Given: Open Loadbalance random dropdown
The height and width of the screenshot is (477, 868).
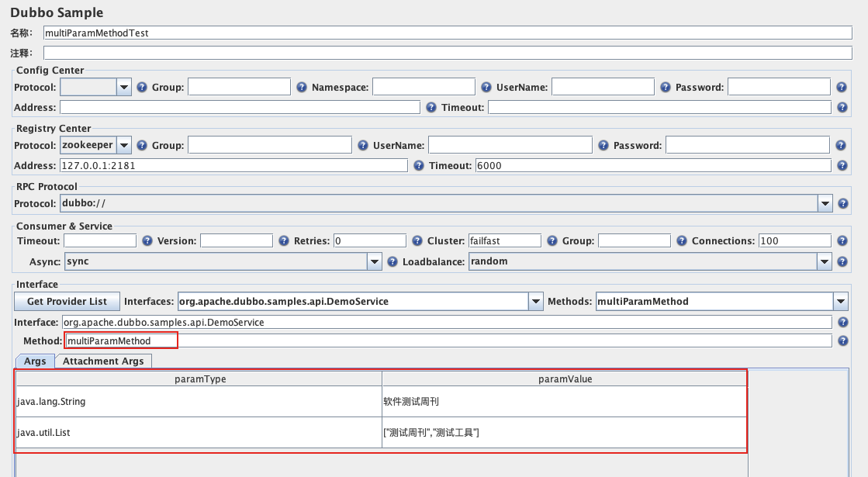Looking at the screenshot, I should [x=825, y=261].
